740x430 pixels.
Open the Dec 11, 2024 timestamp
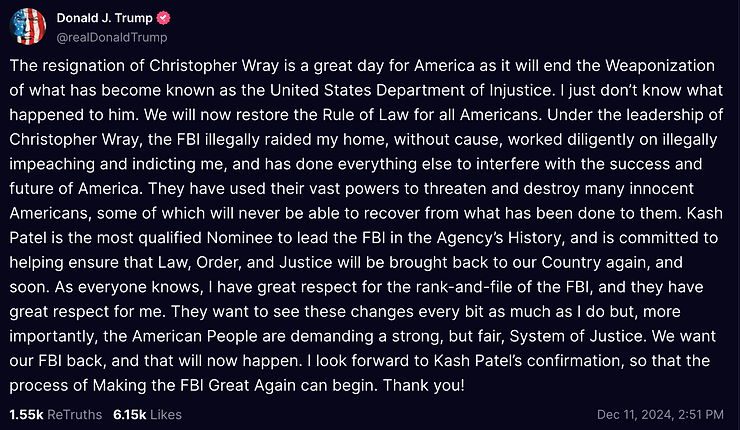660,414
